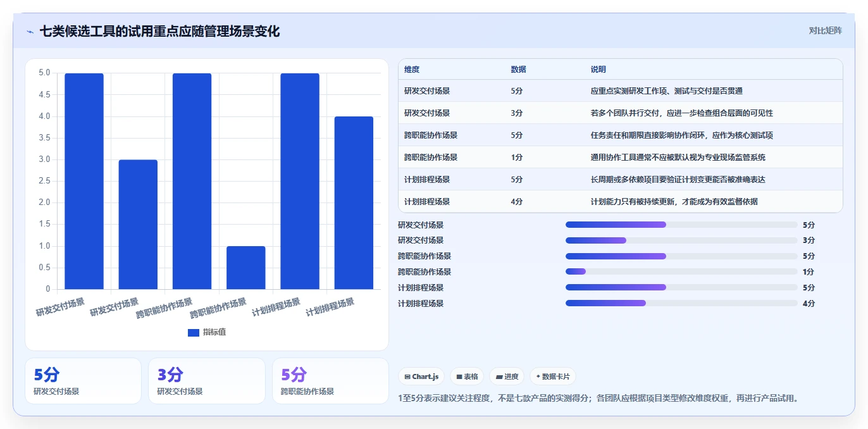Click the 数据卡片 chip

pyautogui.click(x=553, y=376)
